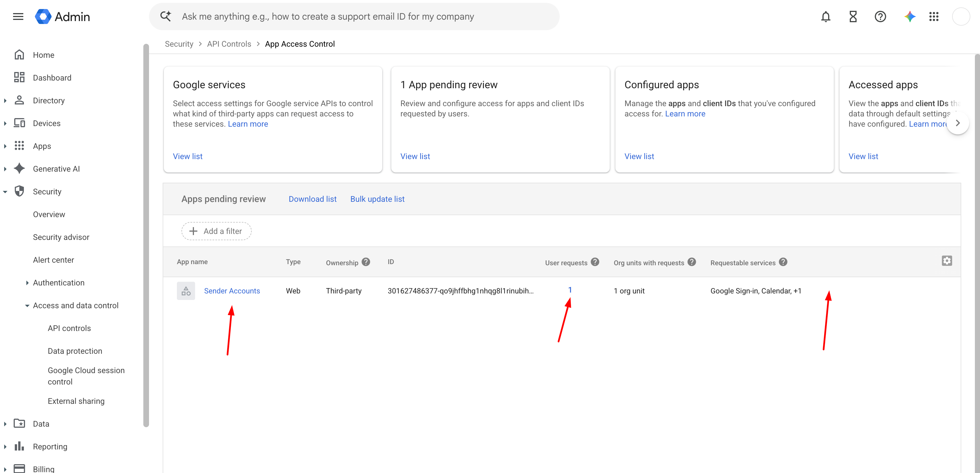Select Data protection in sidebar
Screen dimensions: 980x473
(x=75, y=351)
